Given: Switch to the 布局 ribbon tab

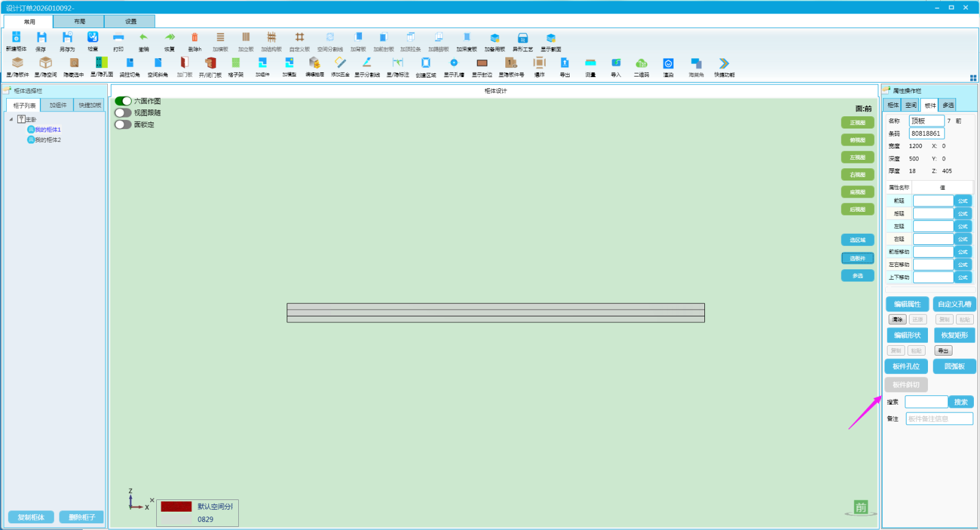Looking at the screenshot, I should point(79,21).
